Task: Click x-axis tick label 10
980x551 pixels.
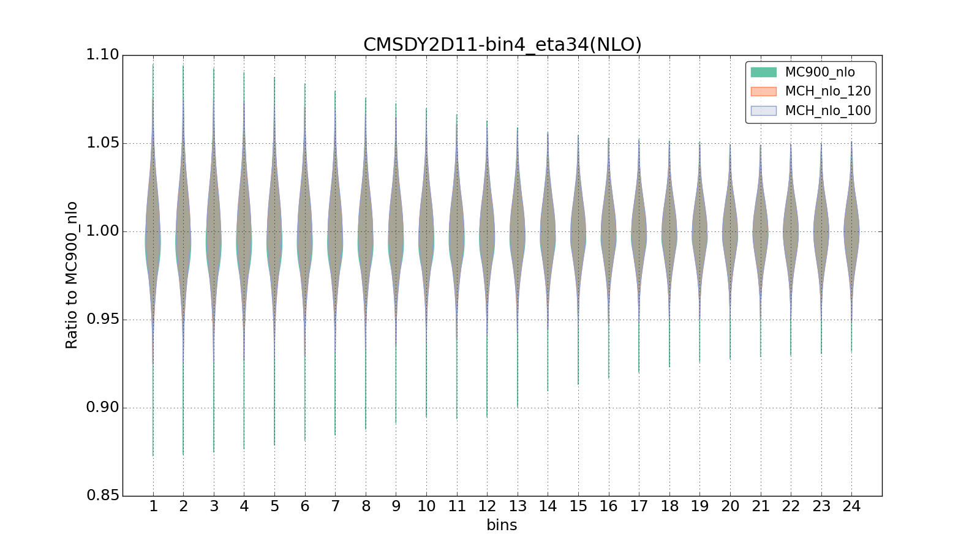Action: [x=426, y=506]
